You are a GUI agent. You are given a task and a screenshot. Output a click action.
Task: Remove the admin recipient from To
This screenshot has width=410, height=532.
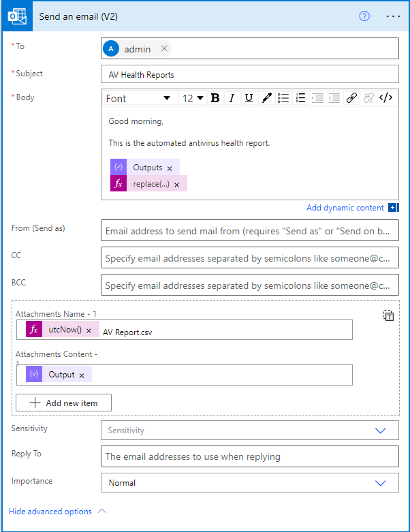click(x=164, y=49)
